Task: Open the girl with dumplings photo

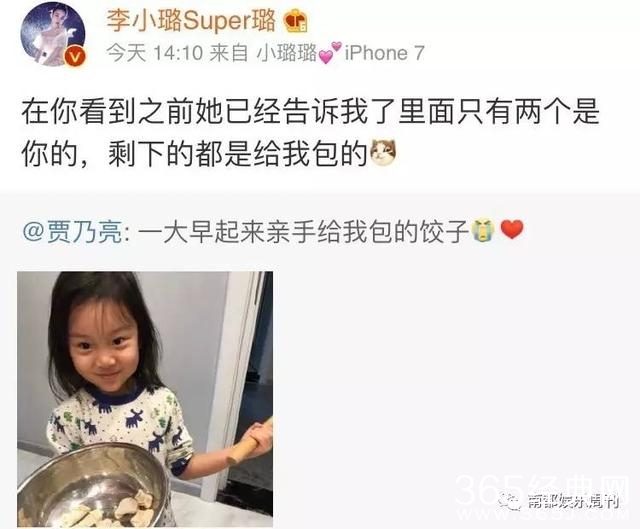Action: (145, 399)
